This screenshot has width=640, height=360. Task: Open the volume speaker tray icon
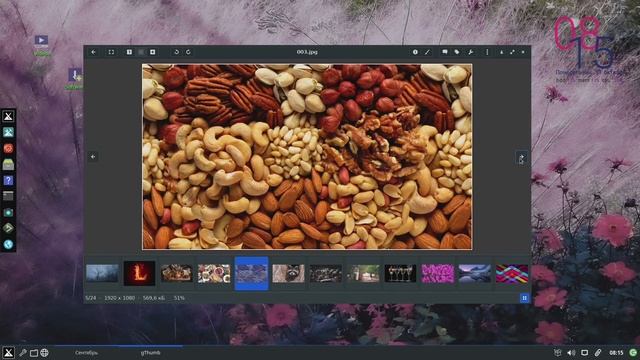point(571,353)
